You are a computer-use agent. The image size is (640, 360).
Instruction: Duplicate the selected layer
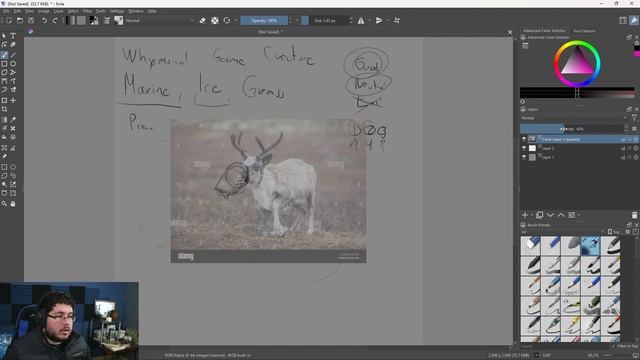[x=540, y=215]
